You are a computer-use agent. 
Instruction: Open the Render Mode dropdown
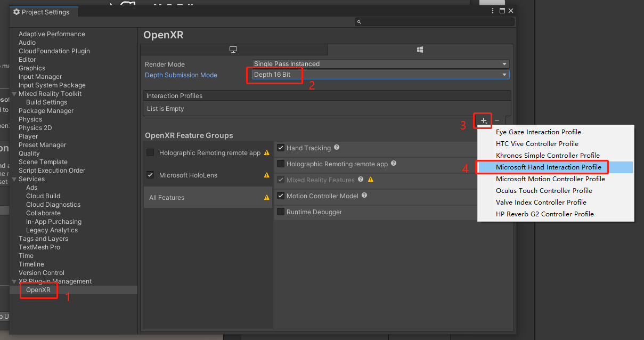[380, 64]
